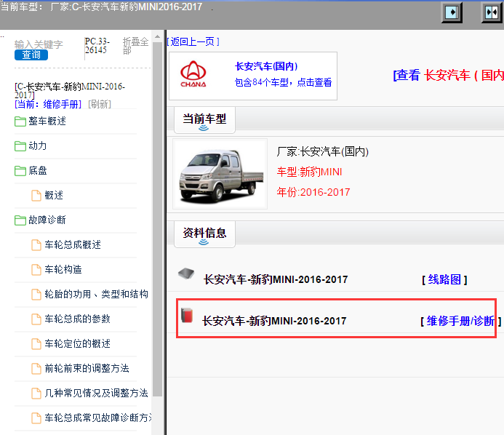Collapse the 底盘 folder
The height and width of the screenshot is (435, 504).
pos(38,171)
